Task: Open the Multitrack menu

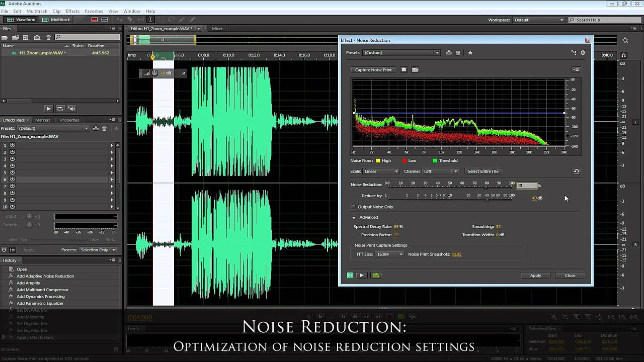Action: [37, 11]
